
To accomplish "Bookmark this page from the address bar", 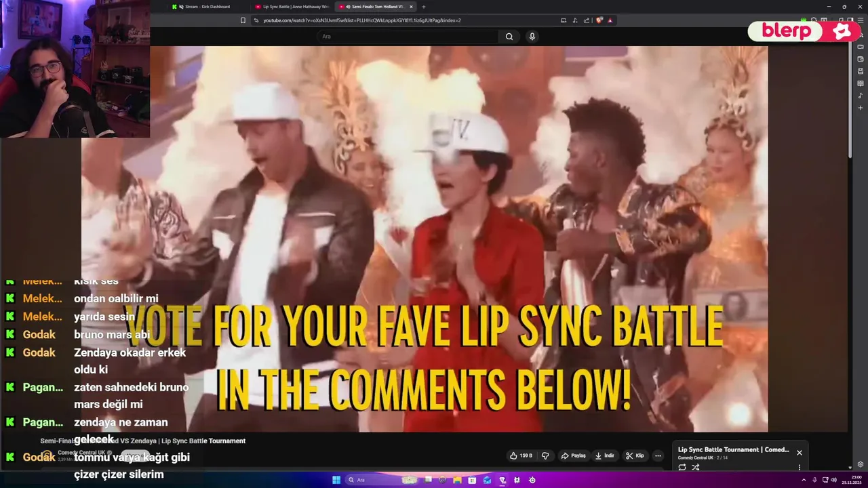I will (x=243, y=20).
